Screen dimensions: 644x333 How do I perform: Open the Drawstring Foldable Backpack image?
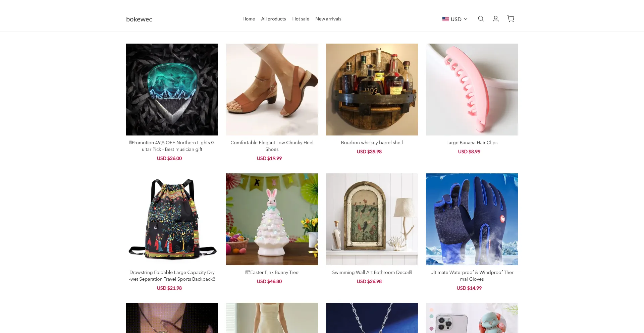(x=172, y=219)
